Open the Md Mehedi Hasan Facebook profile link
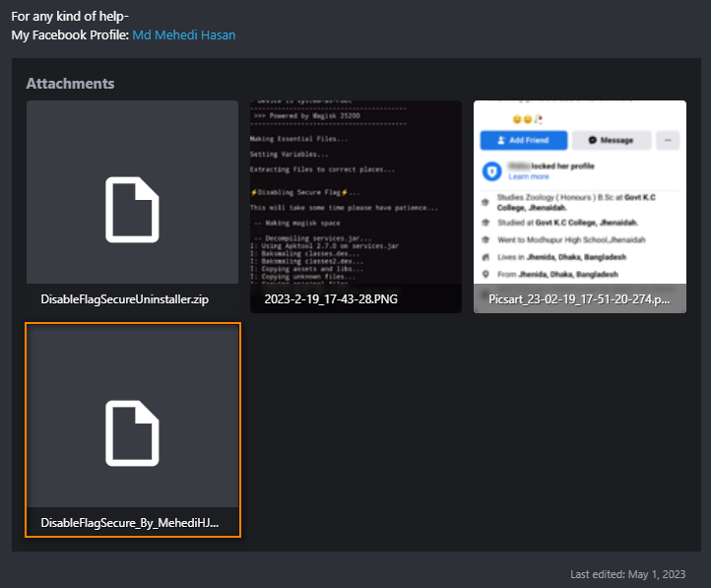 tap(183, 34)
